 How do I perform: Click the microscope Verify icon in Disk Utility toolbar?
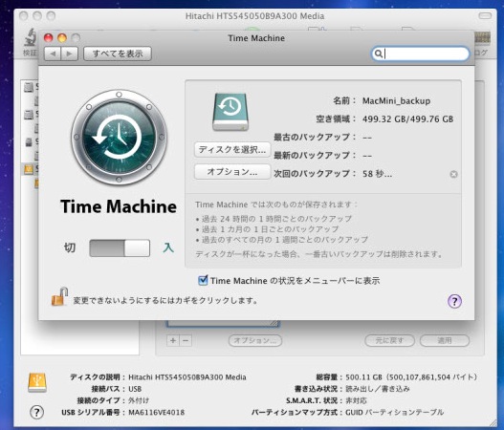pos(31,37)
